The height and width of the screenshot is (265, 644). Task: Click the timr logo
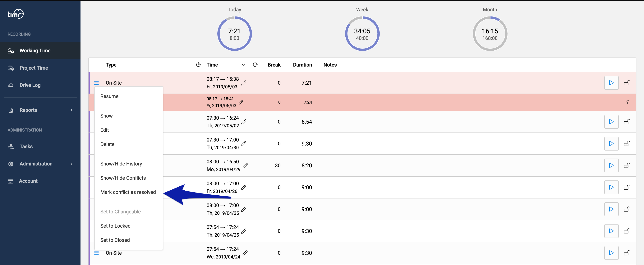coord(16,14)
